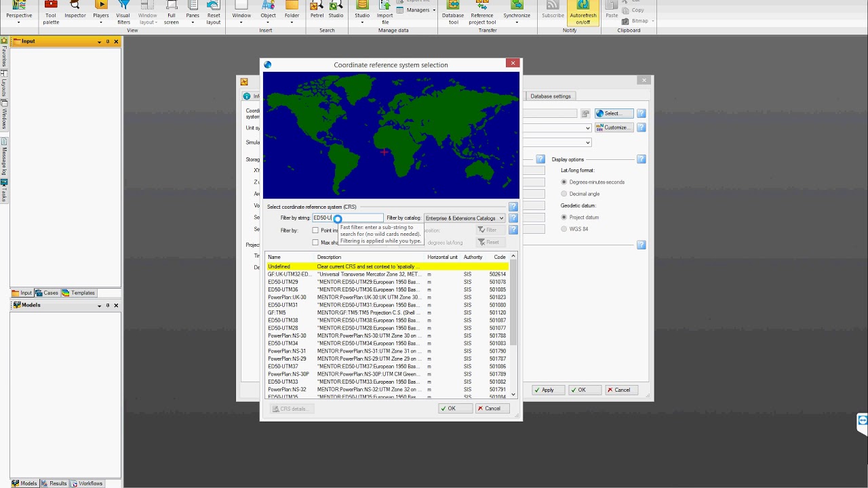Open the Tool palette

click(x=51, y=12)
